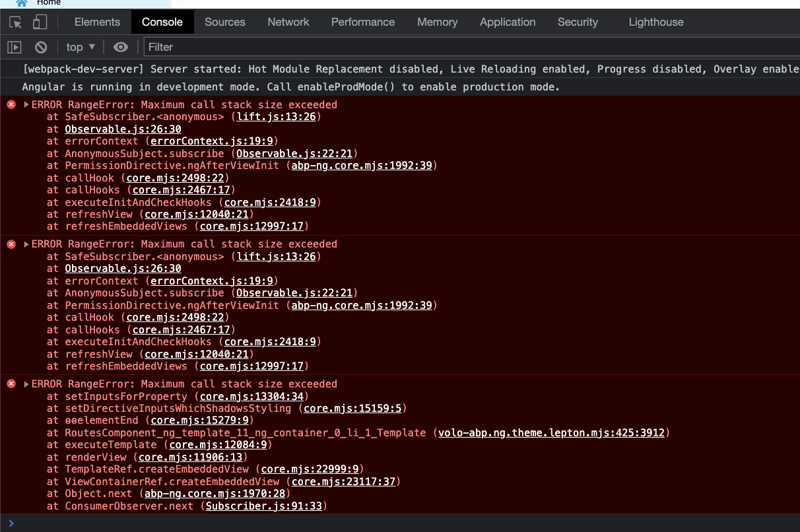Click the console Filter input field
This screenshot has width=800, height=532.
click(x=462, y=47)
